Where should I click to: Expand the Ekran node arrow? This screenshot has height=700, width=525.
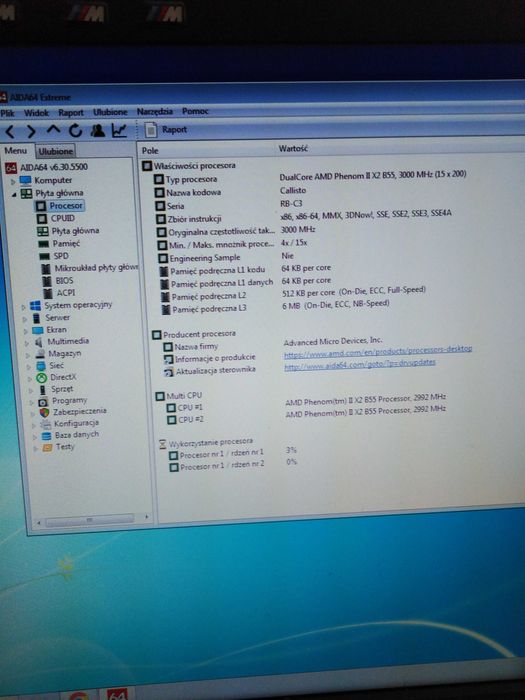25,331
